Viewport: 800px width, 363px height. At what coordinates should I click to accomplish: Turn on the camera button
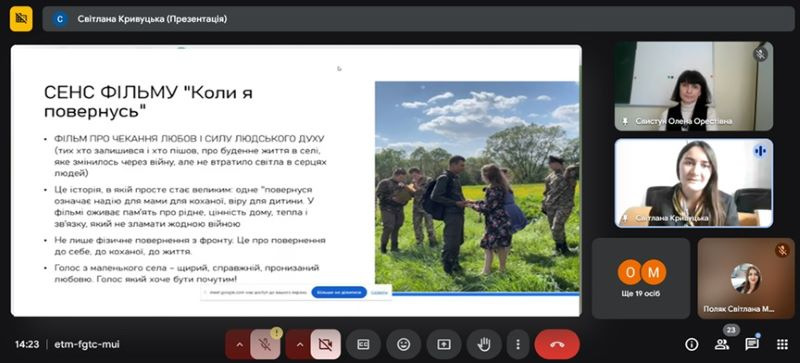click(x=325, y=345)
